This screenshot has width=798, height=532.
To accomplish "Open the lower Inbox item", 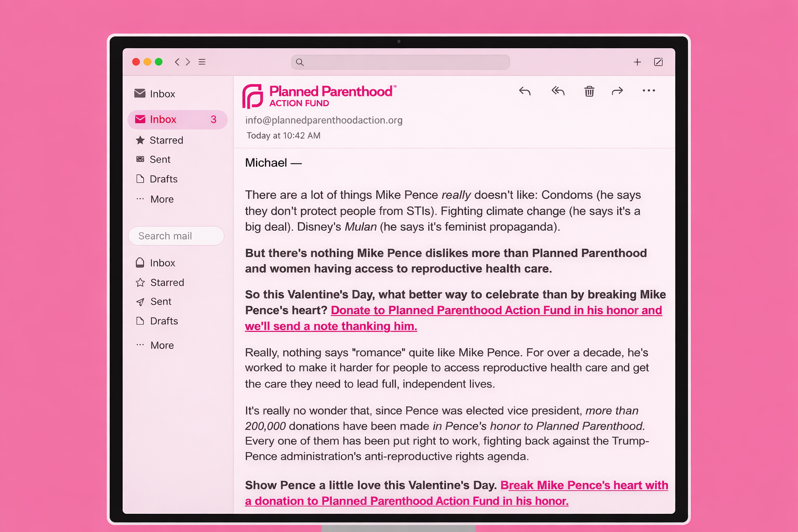I will coord(163,263).
